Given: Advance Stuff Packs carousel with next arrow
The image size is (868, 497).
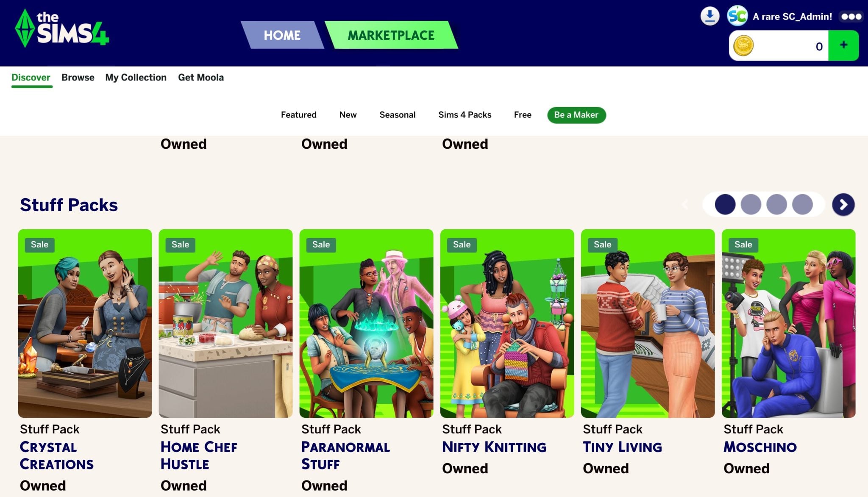Looking at the screenshot, I should (x=843, y=205).
